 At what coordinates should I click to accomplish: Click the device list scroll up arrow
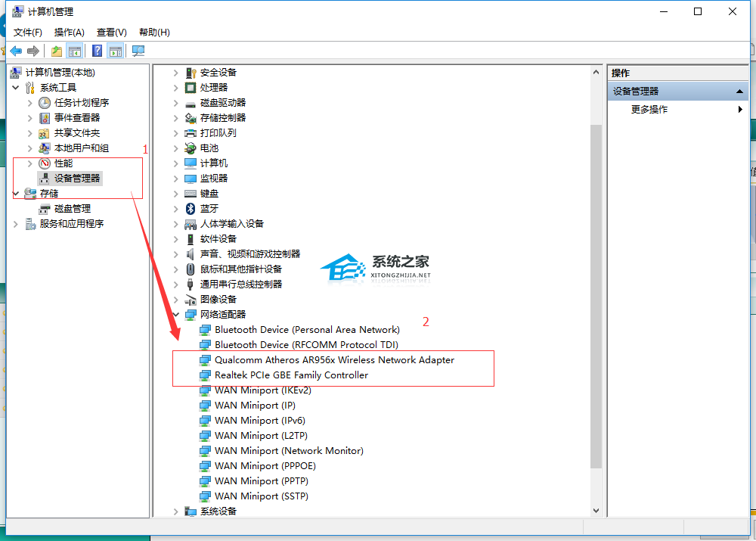pyautogui.click(x=596, y=73)
